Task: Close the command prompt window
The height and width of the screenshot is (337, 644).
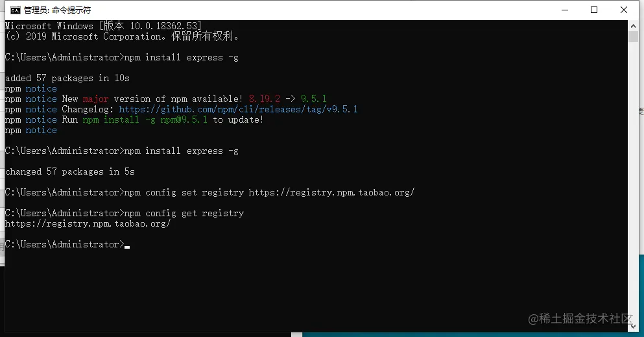Action: tap(623, 10)
